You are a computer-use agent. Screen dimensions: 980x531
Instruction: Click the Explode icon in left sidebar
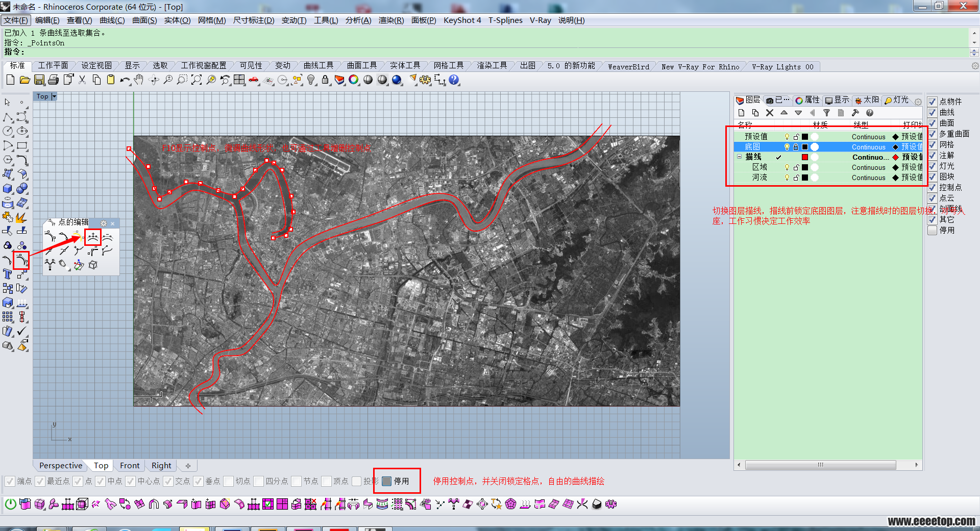click(22, 217)
